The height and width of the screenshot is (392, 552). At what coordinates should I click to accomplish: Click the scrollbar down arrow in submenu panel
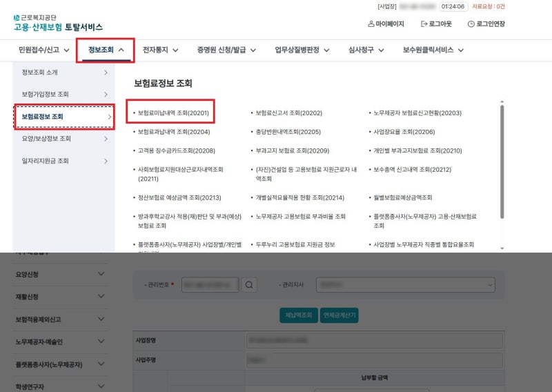point(502,248)
